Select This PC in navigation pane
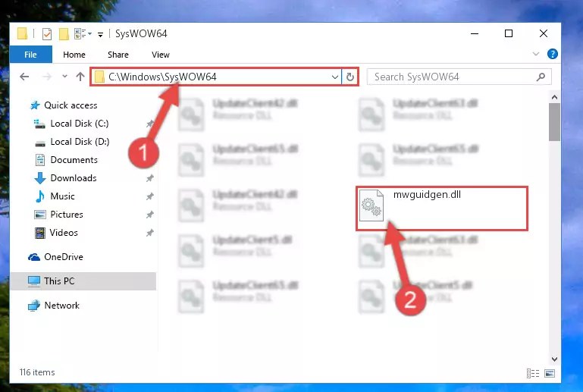 click(59, 281)
